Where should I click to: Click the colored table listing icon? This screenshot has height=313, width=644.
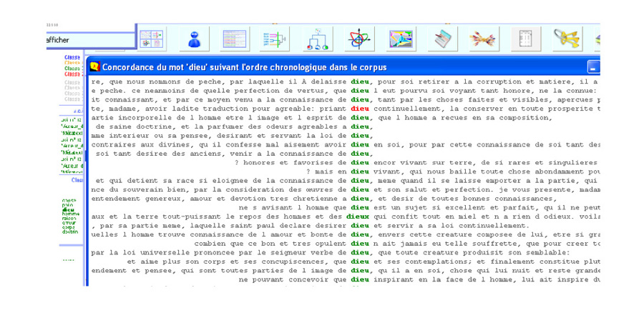tap(233, 39)
